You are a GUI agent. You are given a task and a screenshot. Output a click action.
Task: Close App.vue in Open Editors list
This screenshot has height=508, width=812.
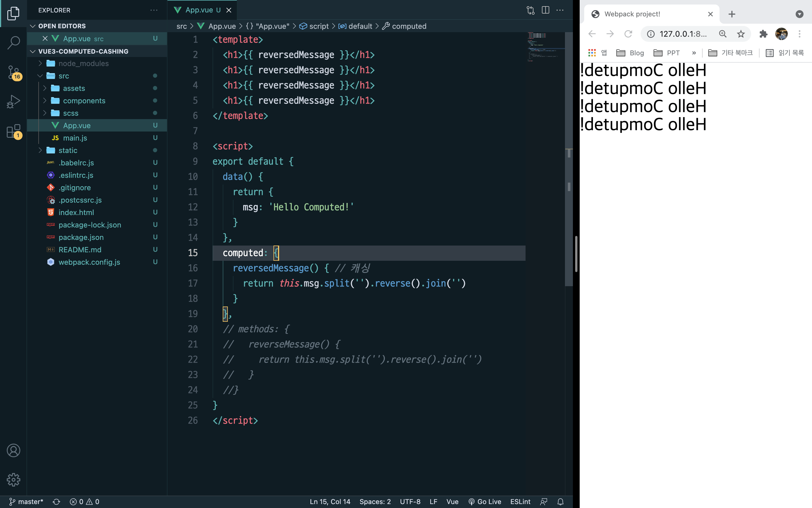tap(45, 39)
